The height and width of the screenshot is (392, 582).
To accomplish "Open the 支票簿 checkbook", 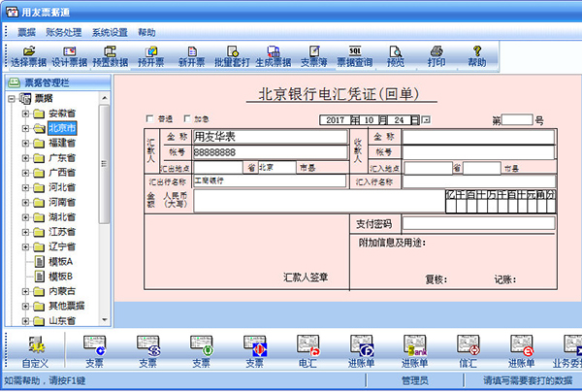I will pyautogui.click(x=314, y=56).
